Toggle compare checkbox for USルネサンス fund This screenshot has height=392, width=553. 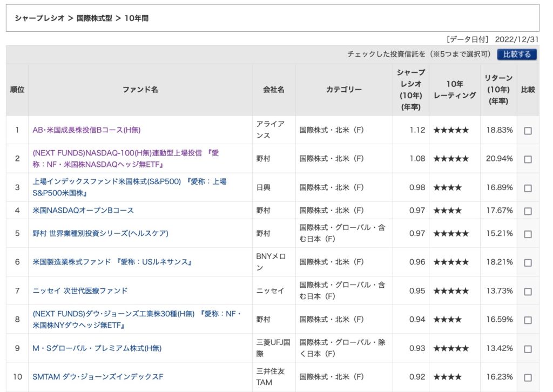coord(528,262)
